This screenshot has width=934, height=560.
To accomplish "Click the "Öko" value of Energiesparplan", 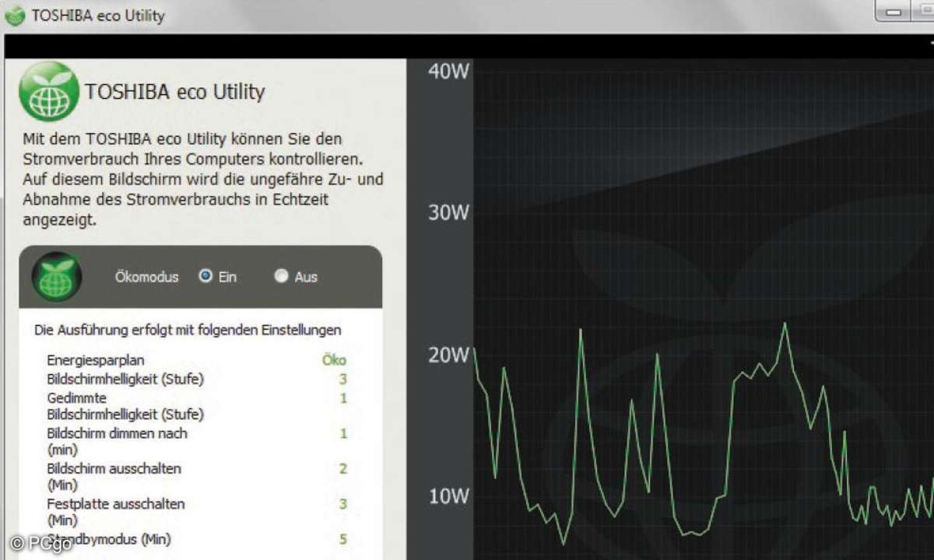I will point(335,360).
